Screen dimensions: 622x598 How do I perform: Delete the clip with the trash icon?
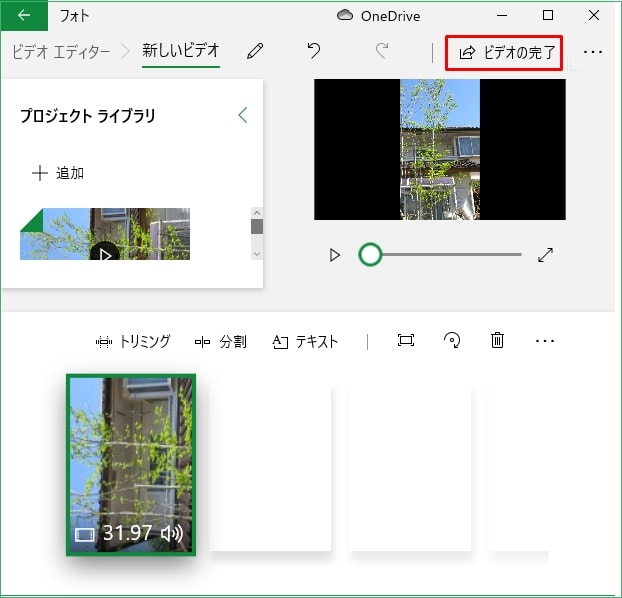(497, 340)
